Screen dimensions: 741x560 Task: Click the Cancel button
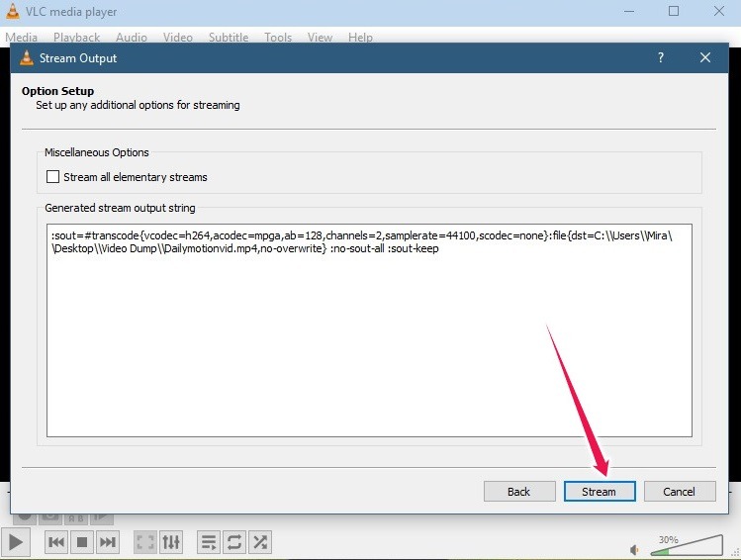[x=680, y=492]
